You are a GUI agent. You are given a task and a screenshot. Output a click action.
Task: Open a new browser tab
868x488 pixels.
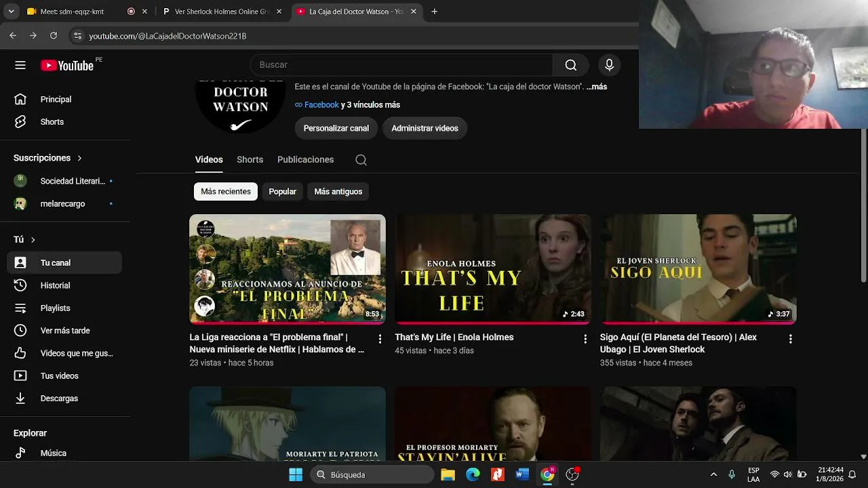pyautogui.click(x=434, y=12)
